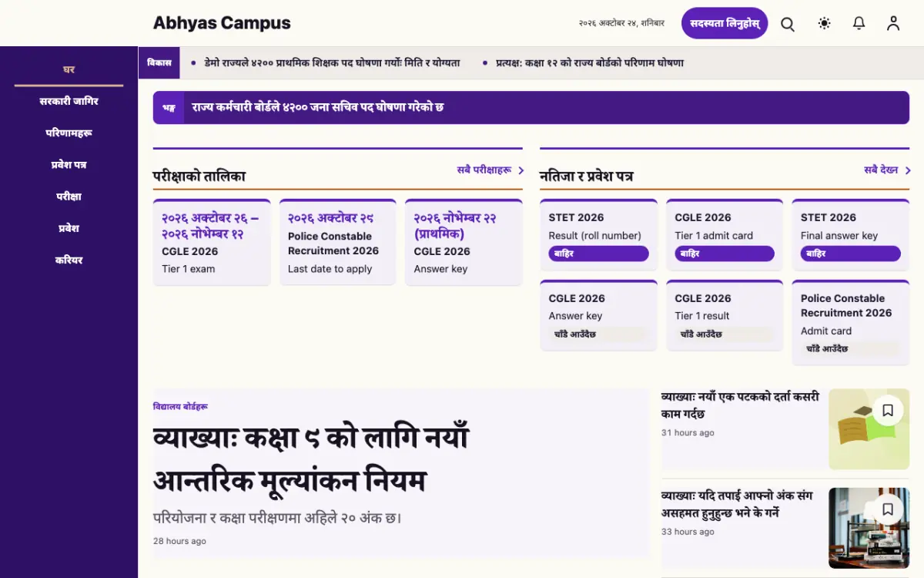Open CGLE 2026 Answer key schedule card

tap(464, 242)
